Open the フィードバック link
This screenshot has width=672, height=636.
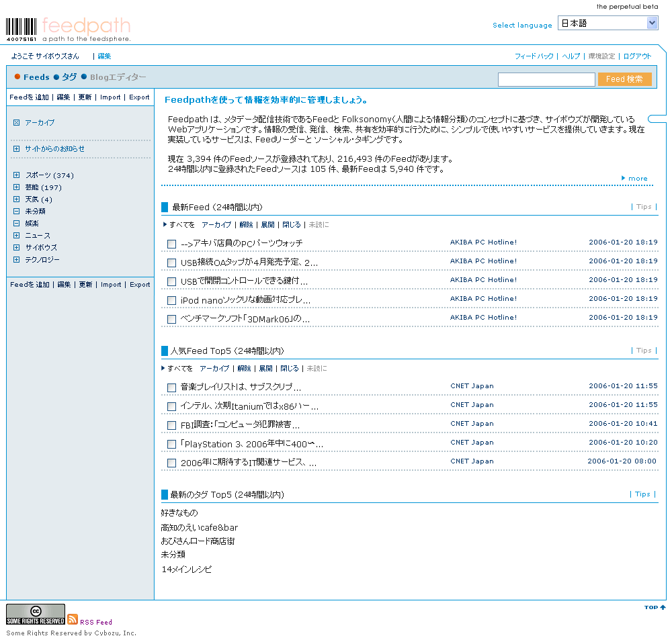pyautogui.click(x=534, y=56)
